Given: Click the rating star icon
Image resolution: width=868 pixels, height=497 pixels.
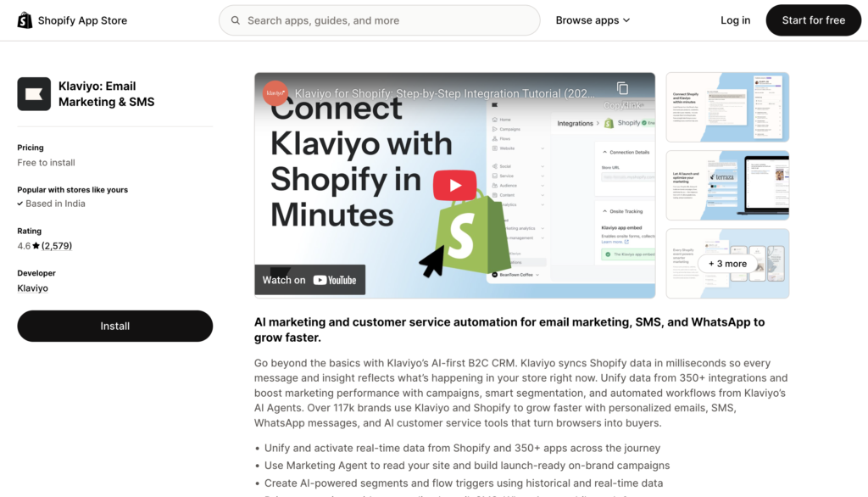Looking at the screenshot, I should click(x=36, y=246).
